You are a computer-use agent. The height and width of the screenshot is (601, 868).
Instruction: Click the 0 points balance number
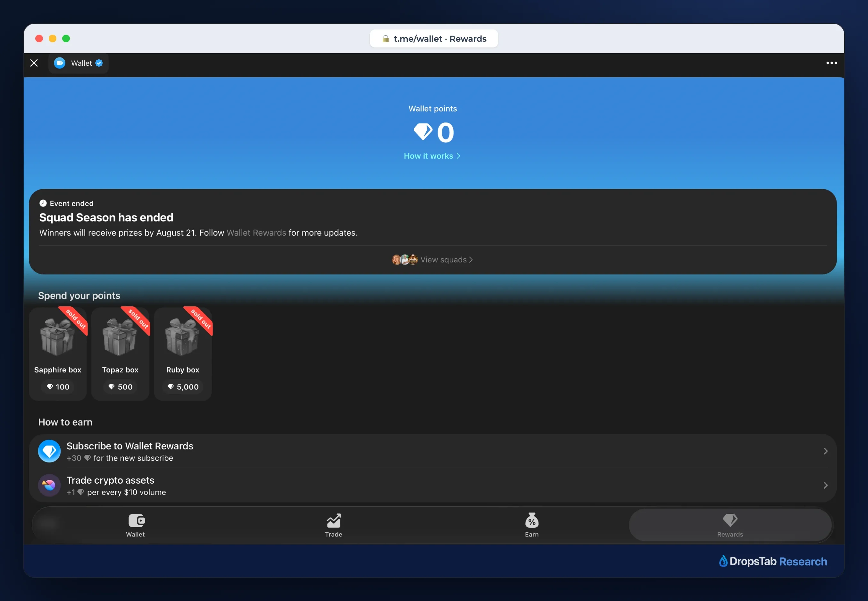click(x=446, y=132)
